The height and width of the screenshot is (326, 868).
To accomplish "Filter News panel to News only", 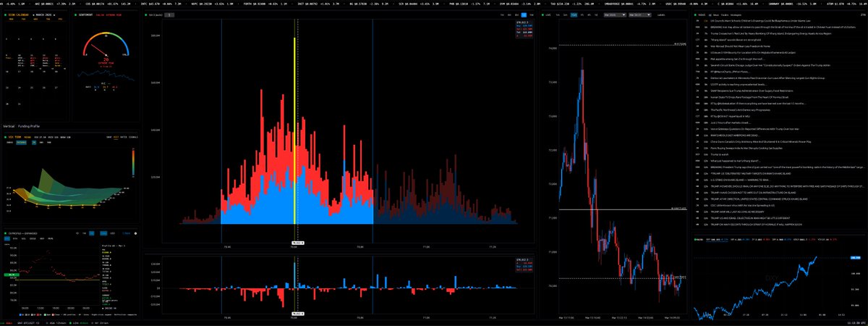I will pyautogui.click(x=716, y=15).
